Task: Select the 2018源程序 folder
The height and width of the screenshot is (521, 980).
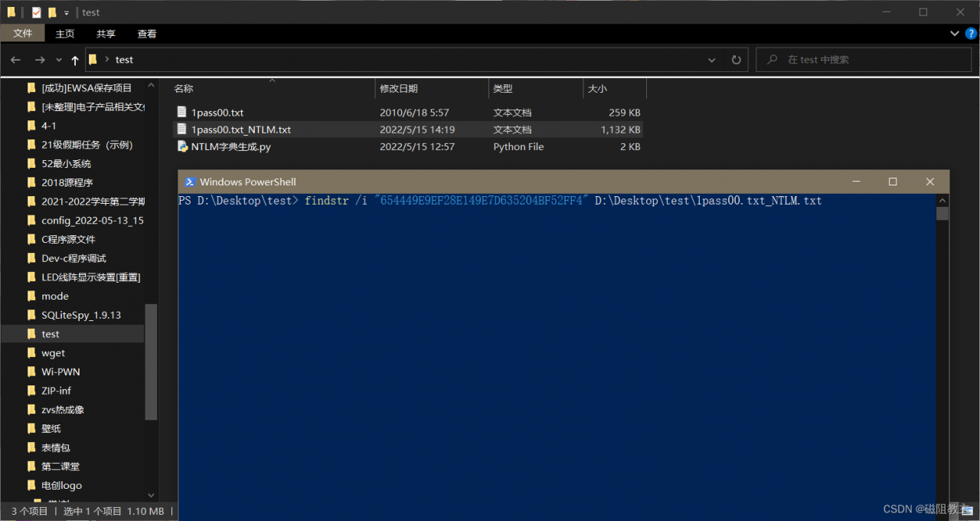Action: tap(67, 182)
